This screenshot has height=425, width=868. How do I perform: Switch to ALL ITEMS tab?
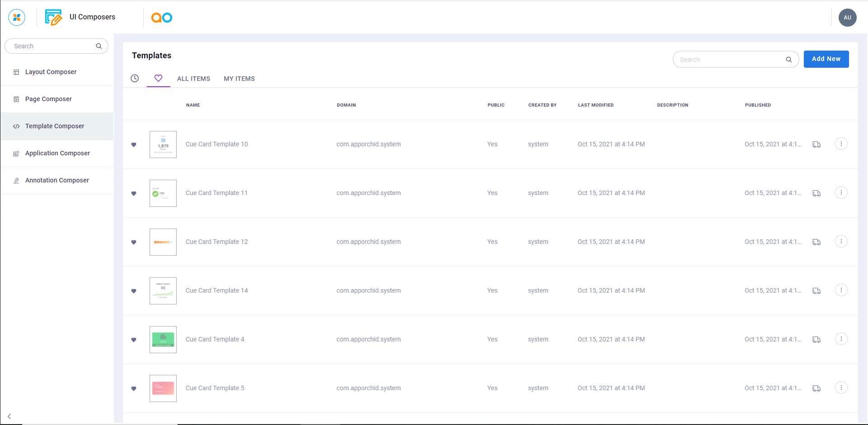193,79
